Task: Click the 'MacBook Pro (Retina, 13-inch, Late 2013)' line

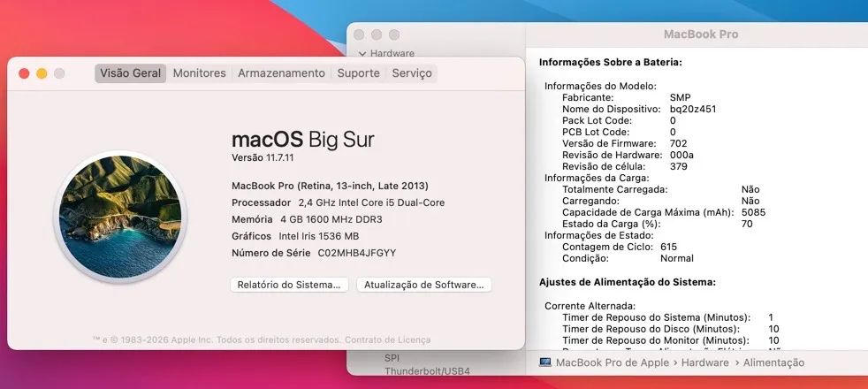Action: pyautogui.click(x=330, y=186)
